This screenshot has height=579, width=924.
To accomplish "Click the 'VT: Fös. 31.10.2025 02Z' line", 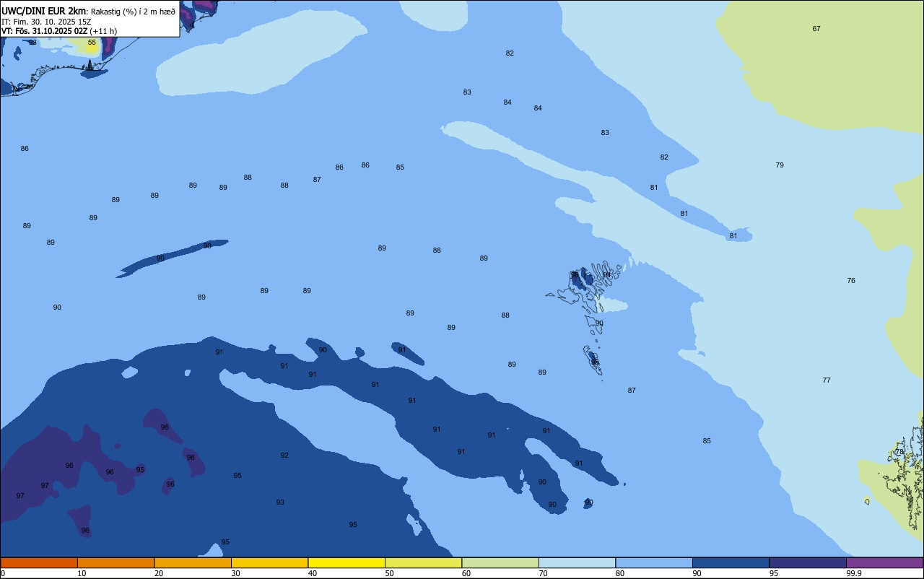I will point(45,31).
